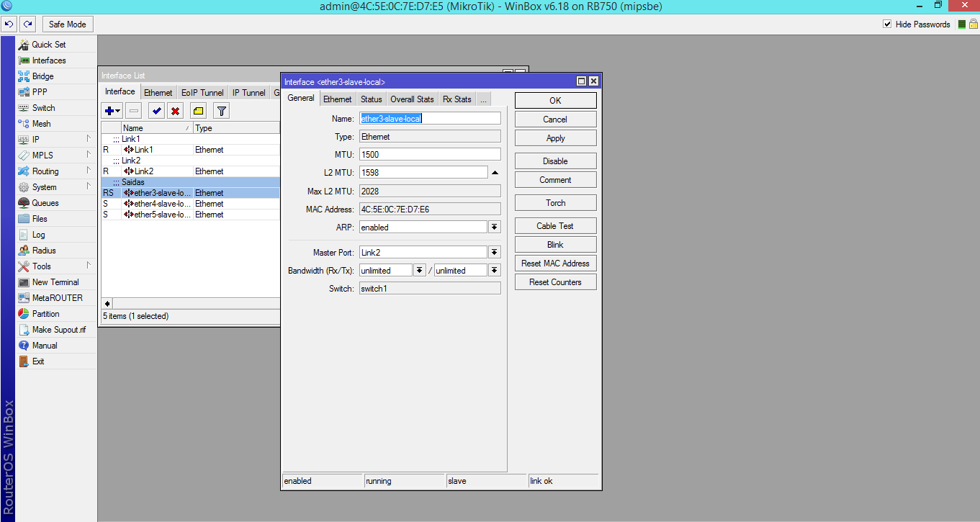Image resolution: width=980 pixels, height=522 pixels.
Task: Open the IP Tunnel tab in Interface List
Action: 248,93
